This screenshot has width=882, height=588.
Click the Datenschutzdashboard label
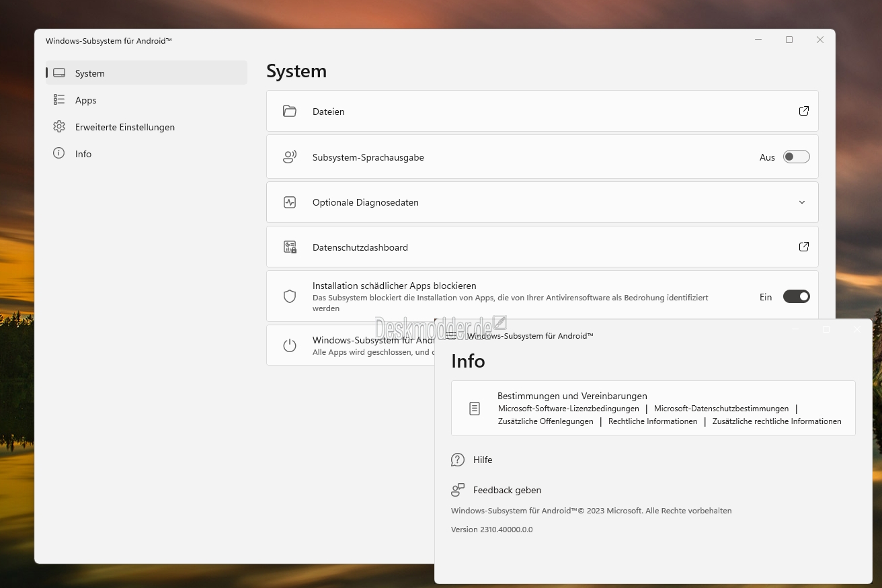click(x=360, y=247)
